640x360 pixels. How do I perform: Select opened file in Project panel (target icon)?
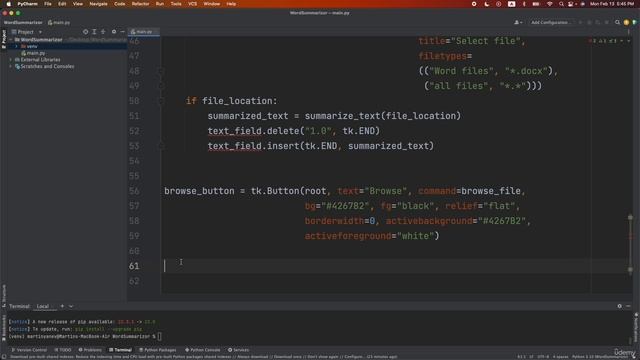coord(85,32)
